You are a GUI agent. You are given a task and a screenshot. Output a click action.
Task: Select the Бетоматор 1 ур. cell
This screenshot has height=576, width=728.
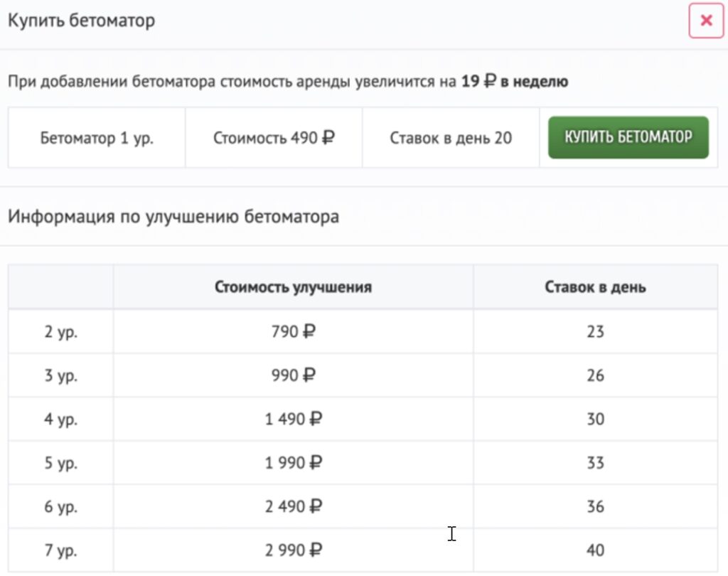coord(97,138)
